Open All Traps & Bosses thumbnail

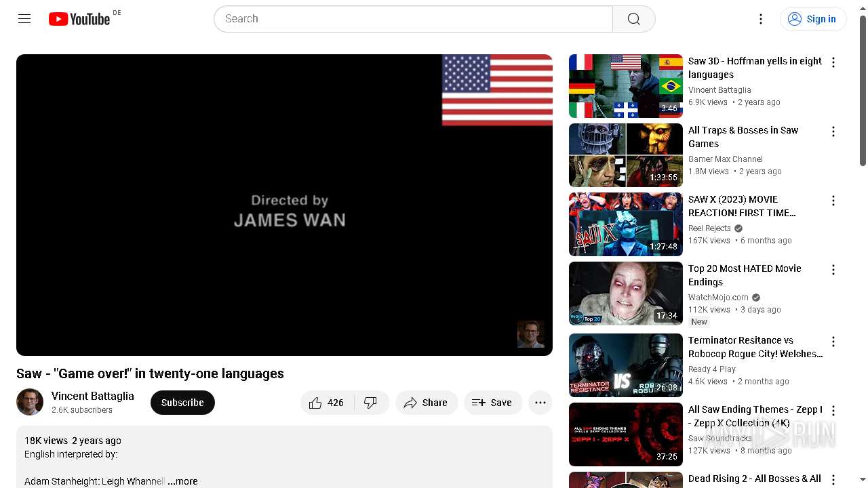pyautogui.click(x=626, y=155)
